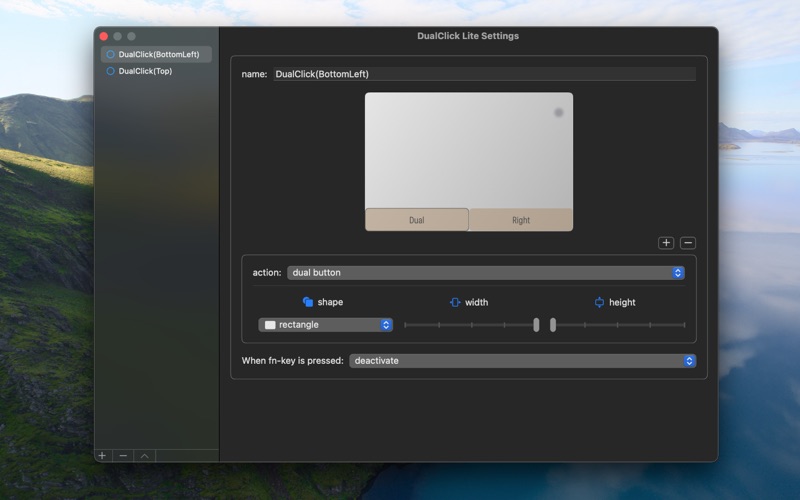Add a new zone with plus button below trackpad
Screen dimensions: 800x500
(666, 243)
